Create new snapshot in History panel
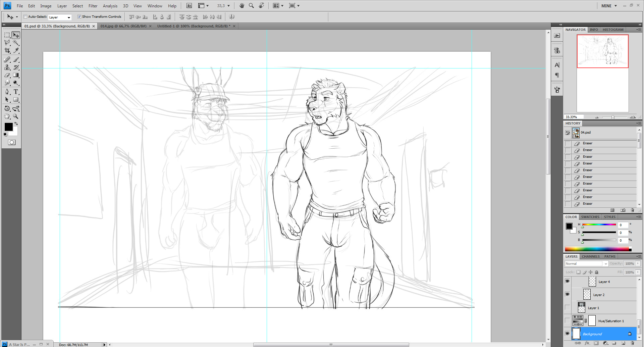Screen dimensions: 644x347 click(x=623, y=210)
